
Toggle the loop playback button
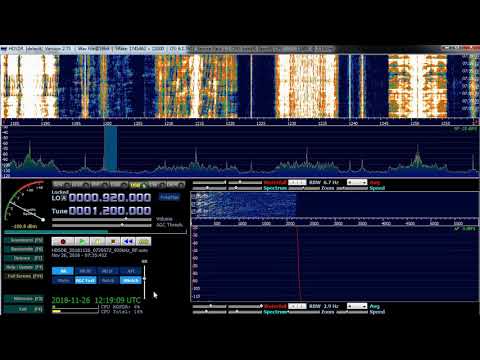(143, 241)
